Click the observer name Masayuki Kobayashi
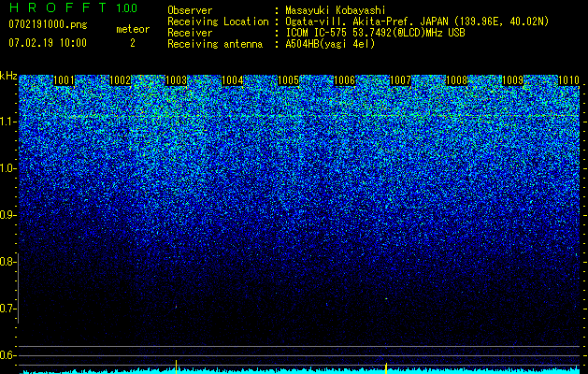The image size is (588, 374). (336, 10)
